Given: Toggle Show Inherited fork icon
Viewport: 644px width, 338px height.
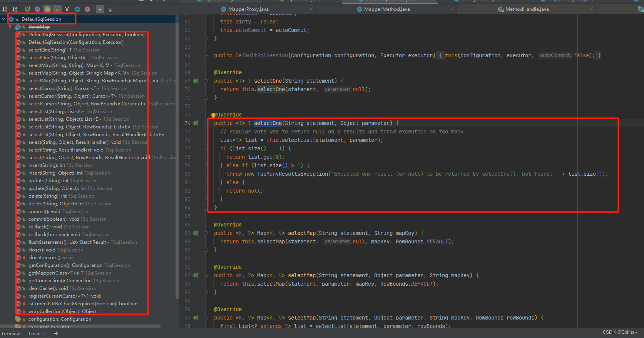Looking at the screenshot, I should pos(67,9).
